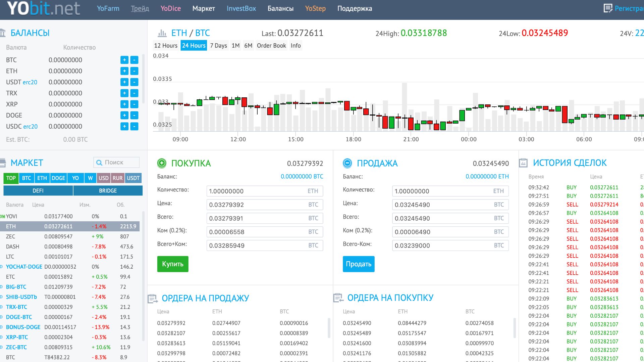Select the USDT market filter tab
Viewport: 644px width, 362px height.
click(133, 178)
